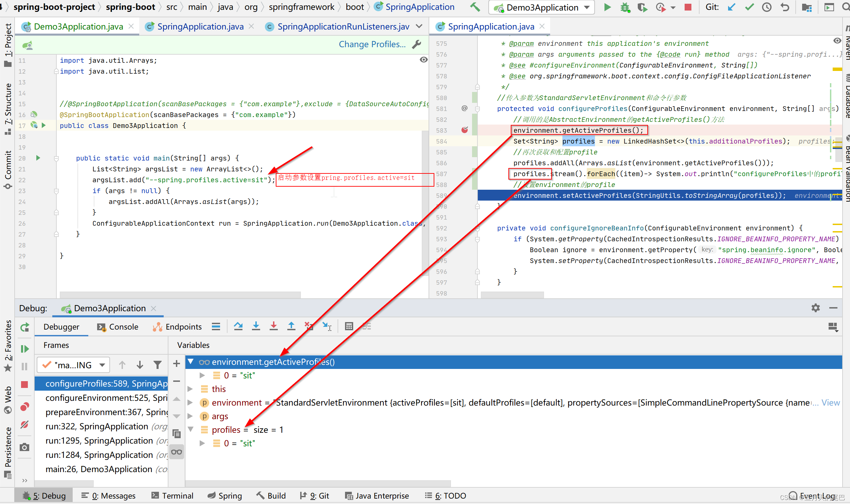This screenshot has height=504, width=850.
Task: Click the Step Over debug icon
Action: [238, 326]
